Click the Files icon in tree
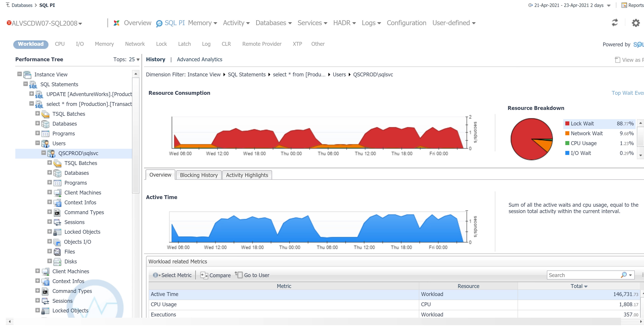The width and height of the screenshot is (644, 327). 57,252
